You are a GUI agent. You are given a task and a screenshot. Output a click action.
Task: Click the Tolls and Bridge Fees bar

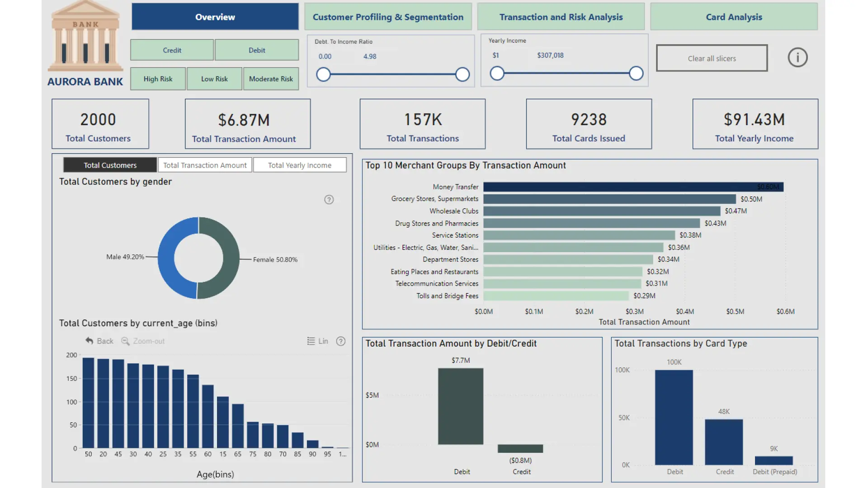pyautogui.click(x=556, y=296)
